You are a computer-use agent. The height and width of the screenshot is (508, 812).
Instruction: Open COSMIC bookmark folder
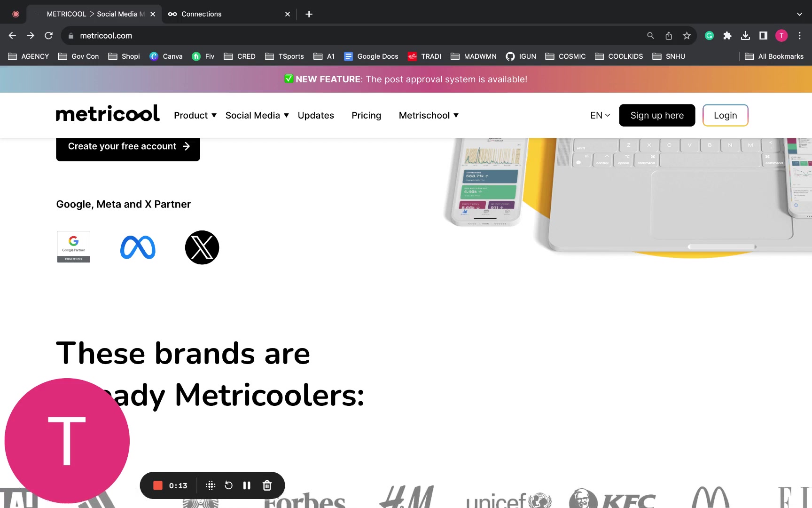[565, 56]
